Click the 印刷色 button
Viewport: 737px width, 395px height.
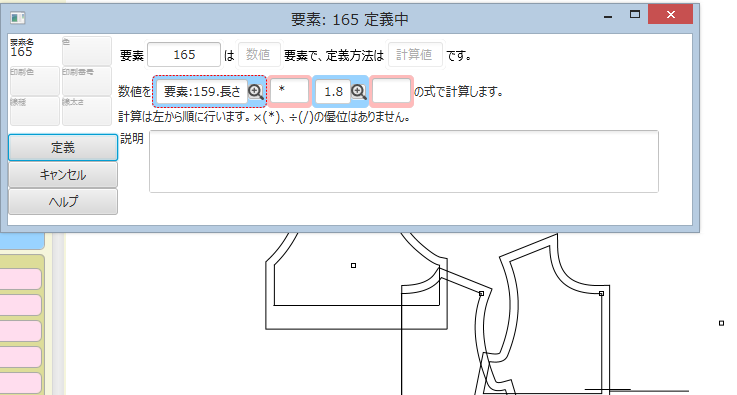pos(35,81)
